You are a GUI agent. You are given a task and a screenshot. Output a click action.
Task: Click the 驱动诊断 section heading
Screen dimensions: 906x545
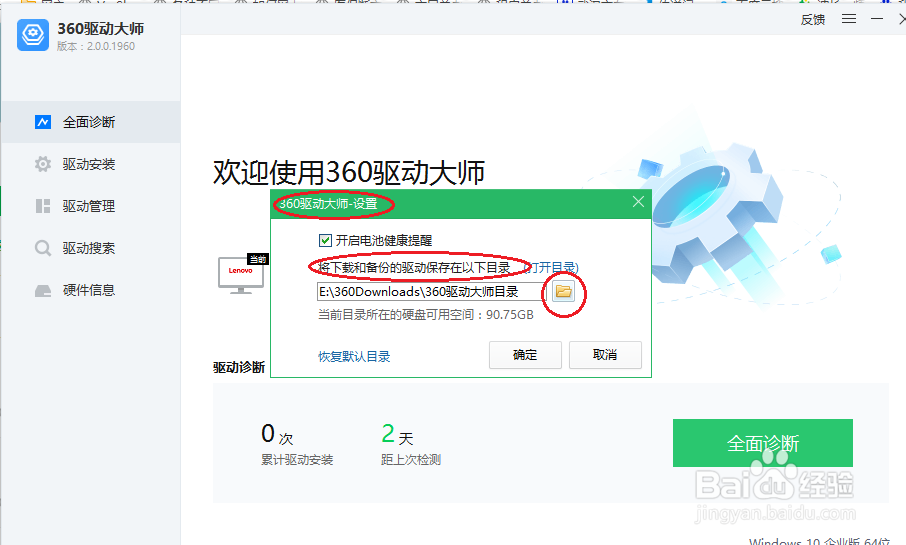[x=239, y=368]
